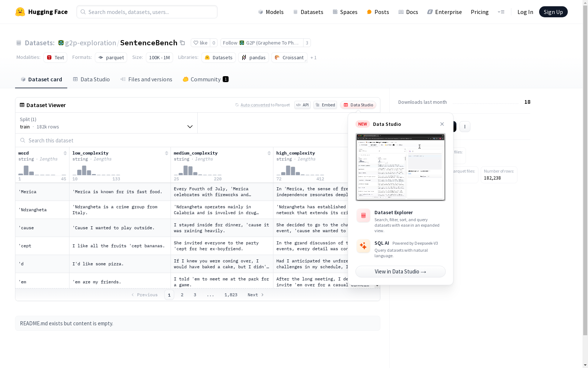Click the Previous page button

[x=144, y=295]
